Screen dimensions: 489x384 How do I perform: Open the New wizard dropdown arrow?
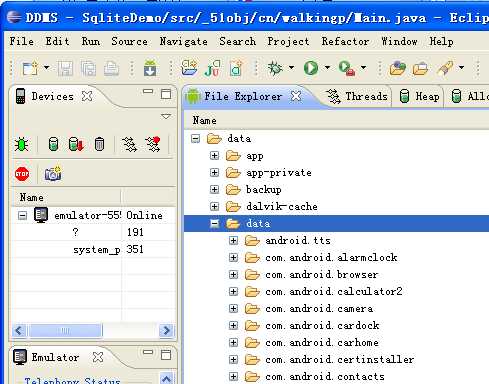coord(46,68)
